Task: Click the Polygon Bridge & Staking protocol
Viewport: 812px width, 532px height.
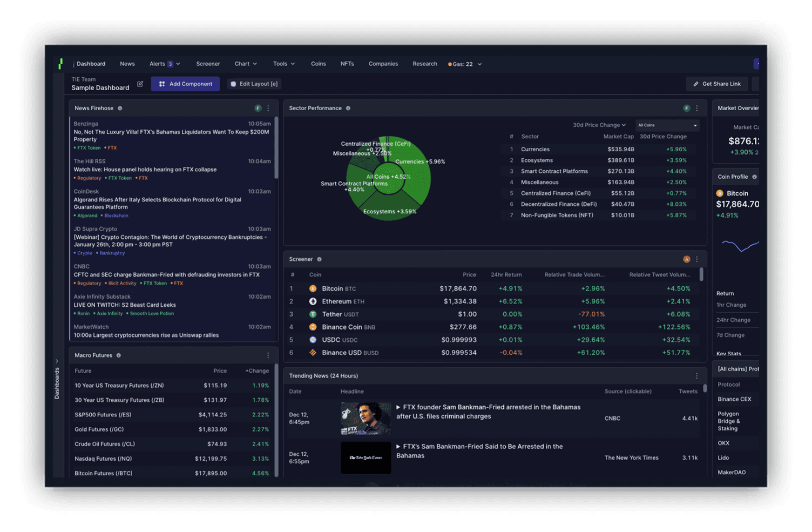Action: tap(729, 421)
